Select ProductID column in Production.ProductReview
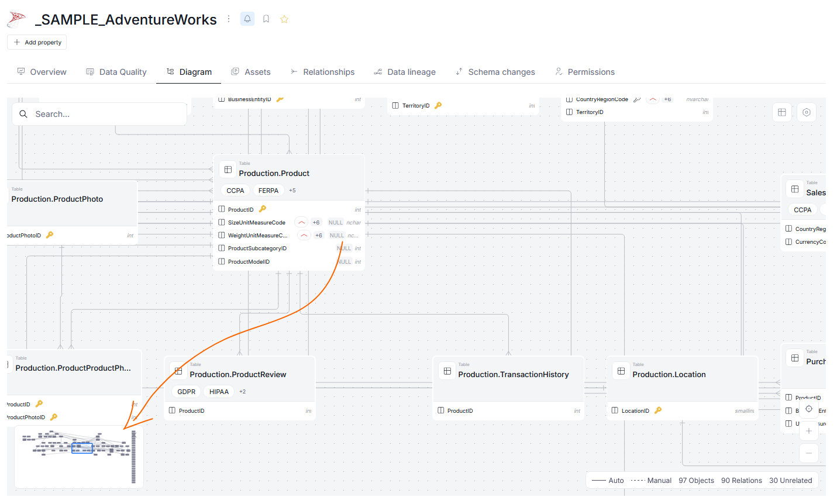This screenshot has height=504, width=837. (240, 410)
